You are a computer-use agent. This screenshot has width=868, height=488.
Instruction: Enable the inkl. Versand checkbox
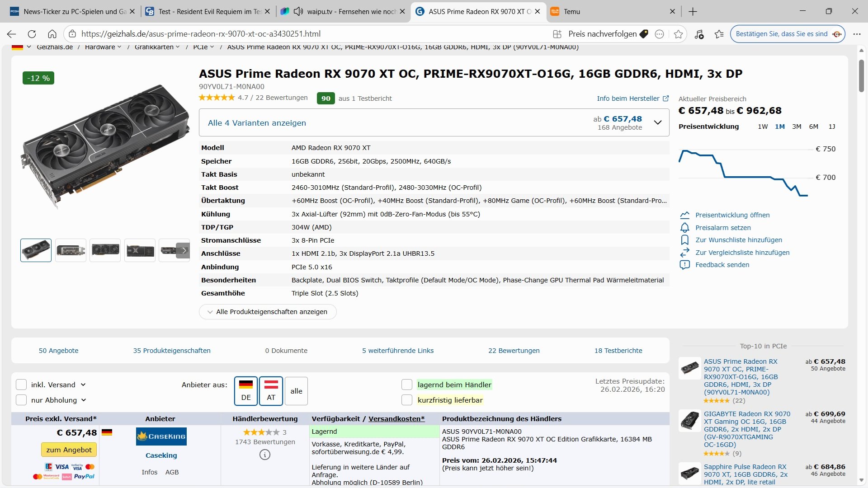click(21, 385)
